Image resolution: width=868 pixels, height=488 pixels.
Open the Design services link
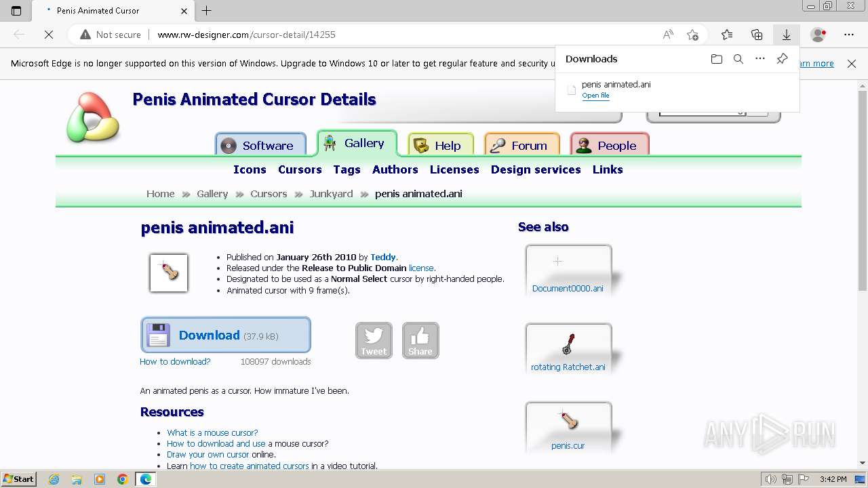pos(536,169)
